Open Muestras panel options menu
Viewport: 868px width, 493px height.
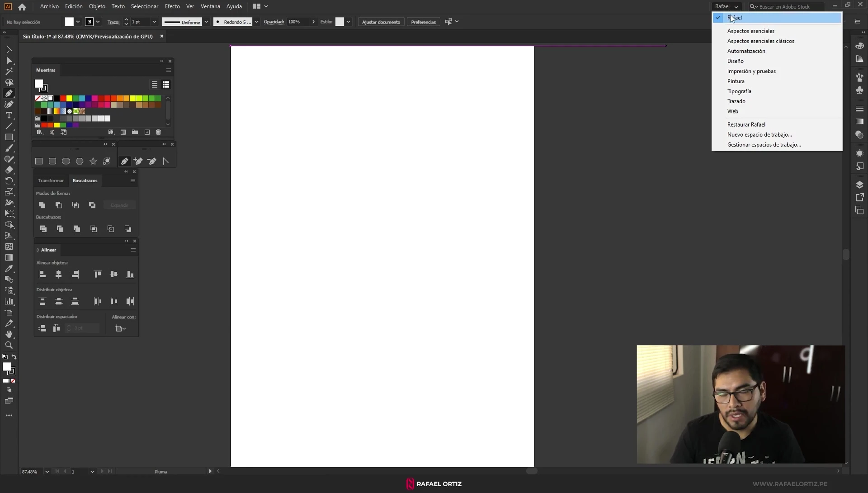pyautogui.click(x=169, y=70)
